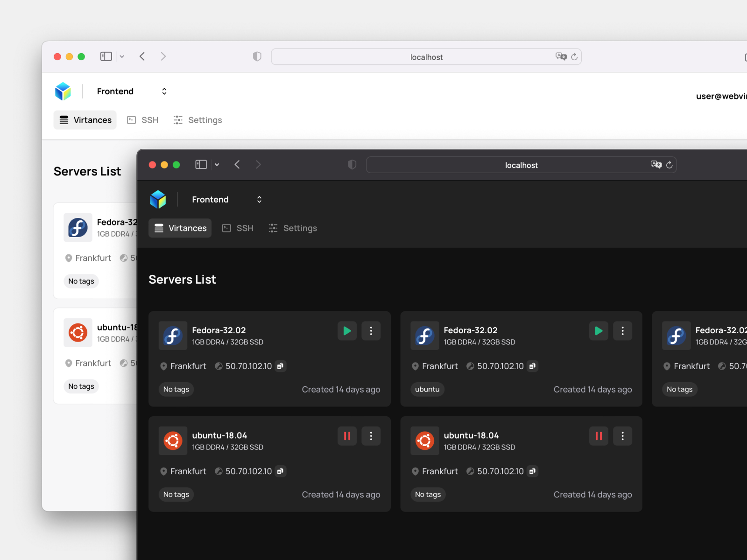Copy IP address of ubuntu-18.04 server
Image resolution: width=747 pixels, height=560 pixels.
tap(281, 471)
